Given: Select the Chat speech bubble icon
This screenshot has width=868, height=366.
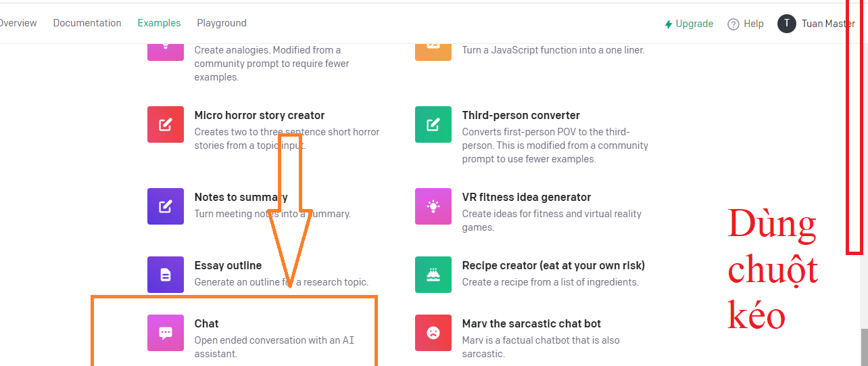Looking at the screenshot, I should click(165, 333).
